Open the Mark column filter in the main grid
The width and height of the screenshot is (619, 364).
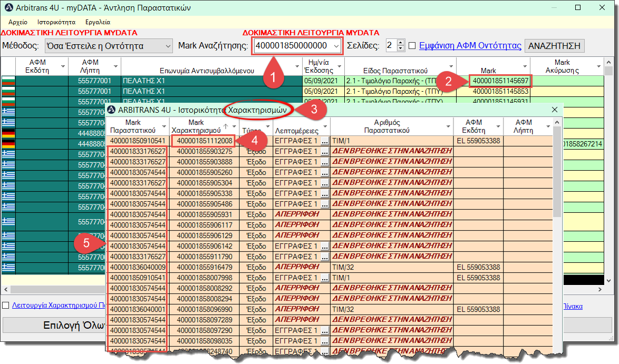point(525,66)
